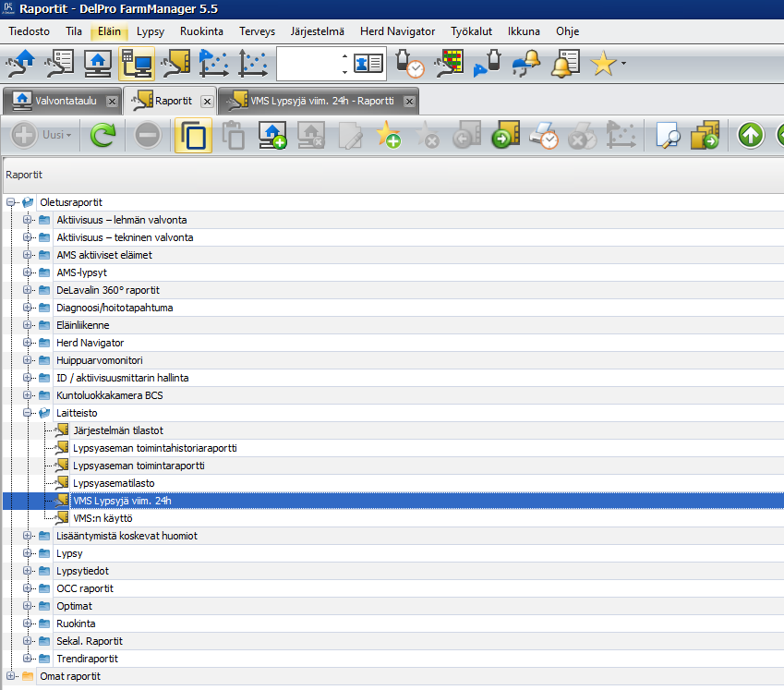
Task: Close the Valvontataulu tab
Action: (x=112, y=102)
